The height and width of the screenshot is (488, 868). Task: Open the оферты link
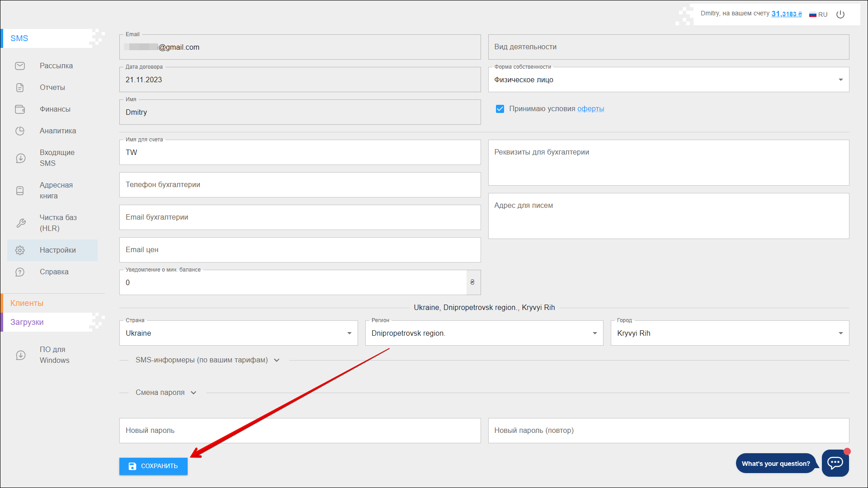point(590,109)
